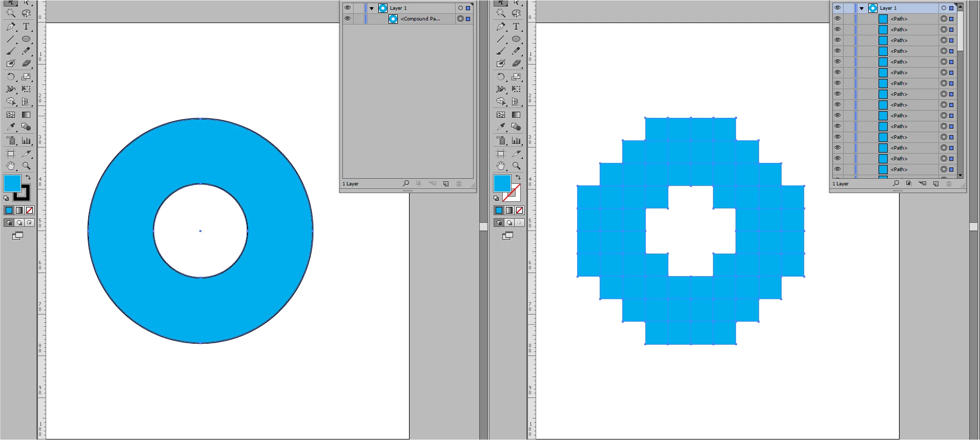Select the Paintbrush tool in the left window
980x440 pixels.
[x=11, y=51]
